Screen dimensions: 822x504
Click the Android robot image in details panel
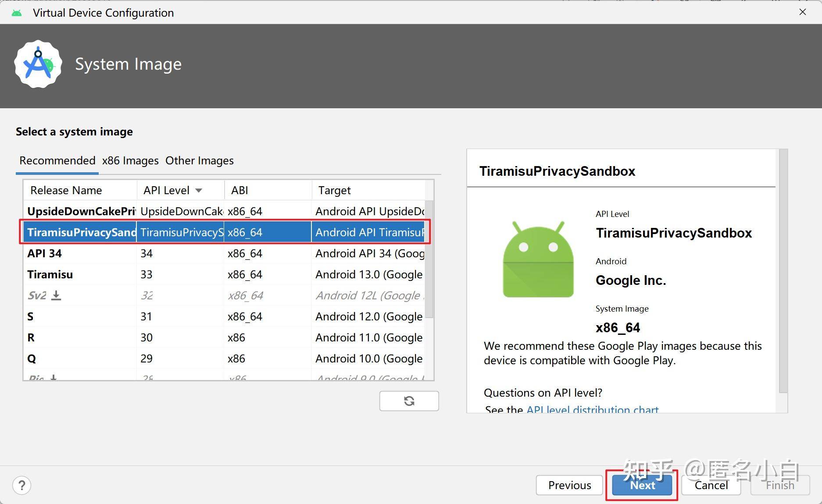(538, 259)
